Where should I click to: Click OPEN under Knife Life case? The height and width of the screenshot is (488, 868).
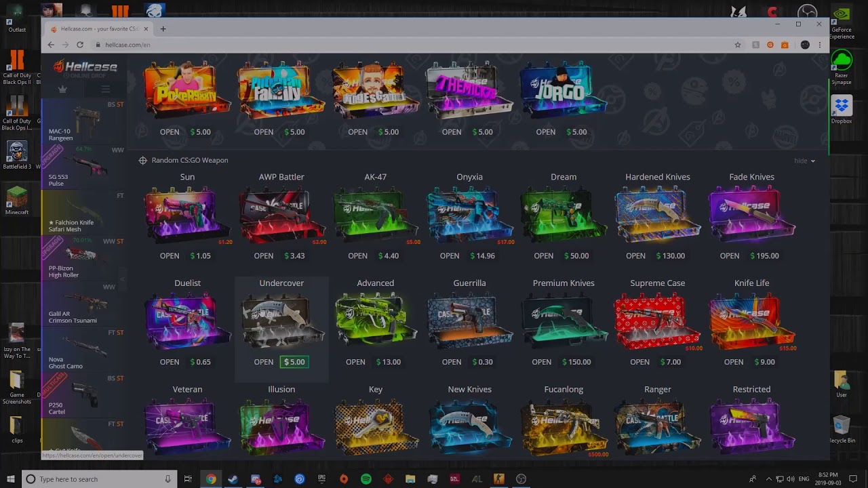(x=734, y=362)
